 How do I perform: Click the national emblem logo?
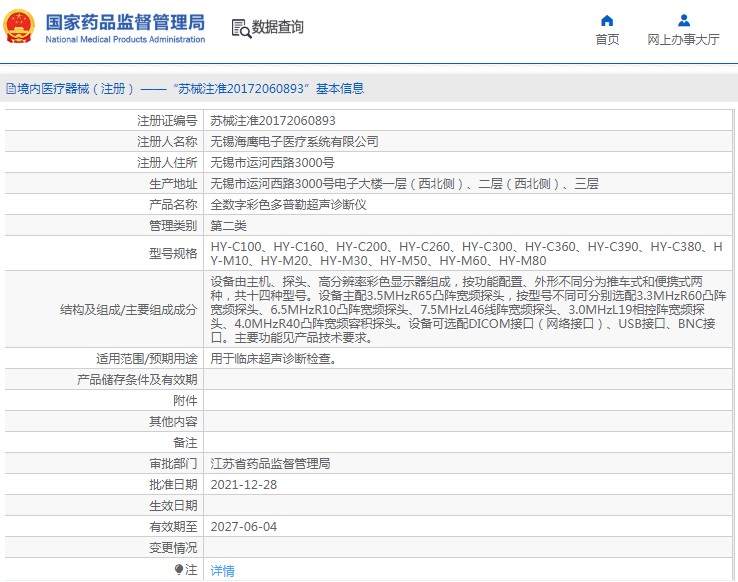19,28
